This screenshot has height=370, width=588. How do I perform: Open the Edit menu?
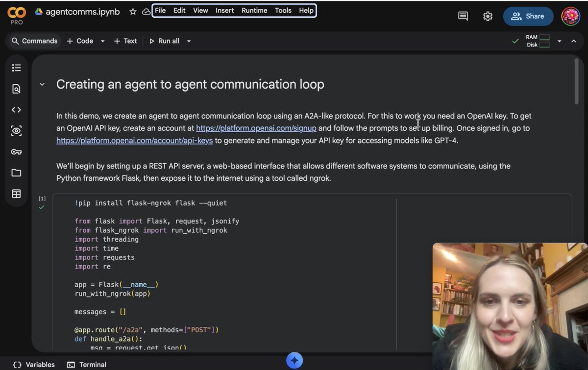179,10
